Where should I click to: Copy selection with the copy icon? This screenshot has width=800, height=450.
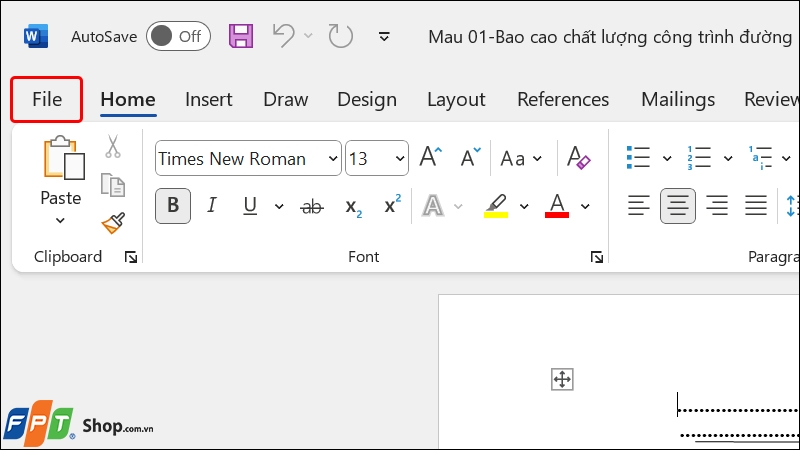click(113, 185)
